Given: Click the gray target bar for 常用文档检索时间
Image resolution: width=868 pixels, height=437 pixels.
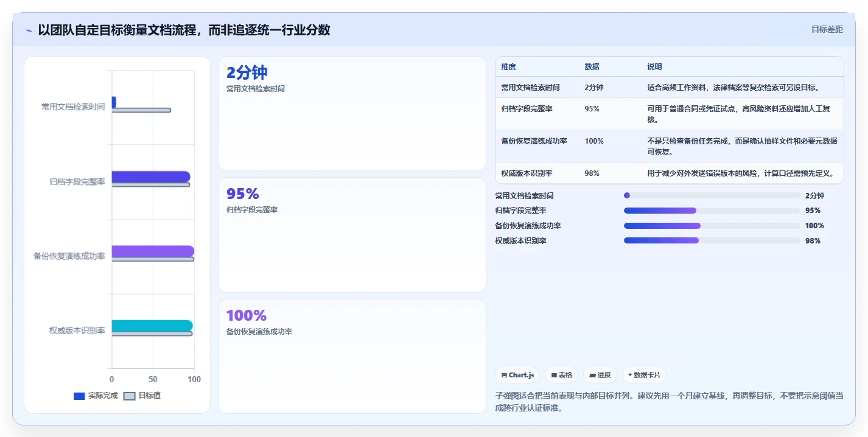Looking at the screenshot, I should pos(141,110).
